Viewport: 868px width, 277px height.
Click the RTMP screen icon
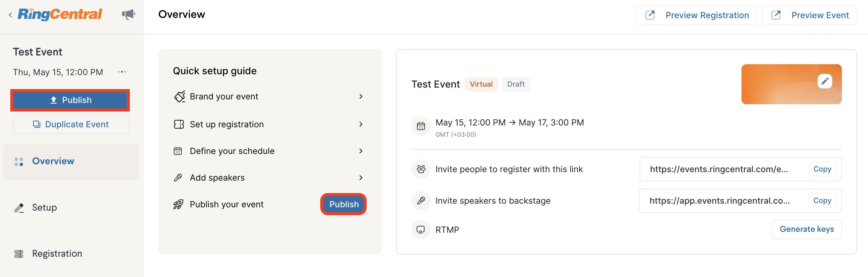(421, 230)
